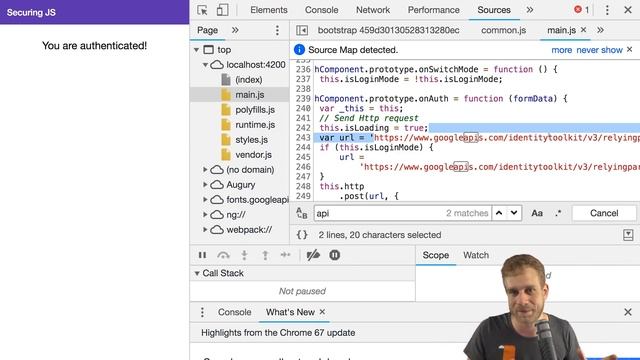Screen dimensions: 640x360
Task: Switch to the Performance tab
Action: (433, 10)
